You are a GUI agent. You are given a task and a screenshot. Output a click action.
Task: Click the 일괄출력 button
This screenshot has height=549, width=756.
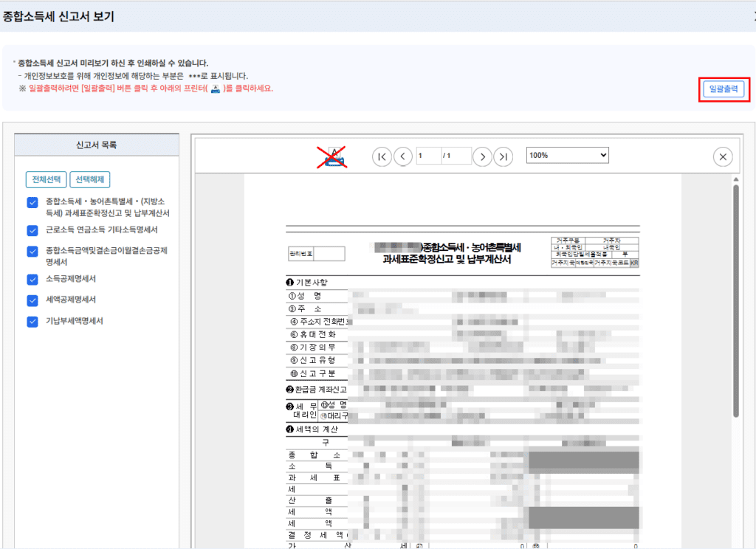pos(724,89)
